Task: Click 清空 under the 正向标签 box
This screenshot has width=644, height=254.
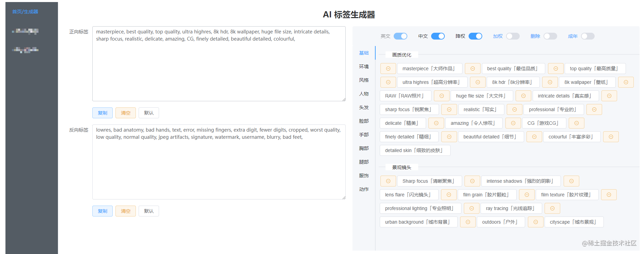Action: pos(126,113)
